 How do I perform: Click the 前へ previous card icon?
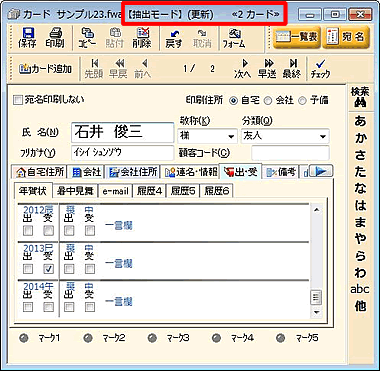point(143,69)
